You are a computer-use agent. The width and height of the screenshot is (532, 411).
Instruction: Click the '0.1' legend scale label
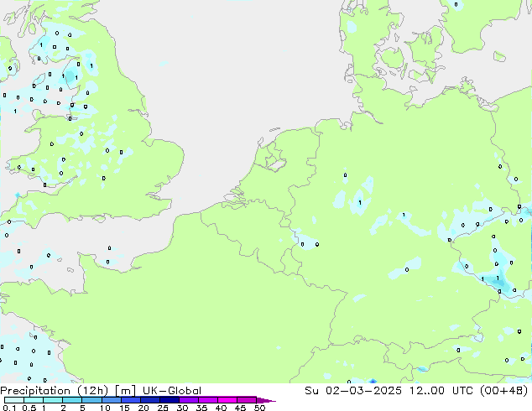[9, 408]
